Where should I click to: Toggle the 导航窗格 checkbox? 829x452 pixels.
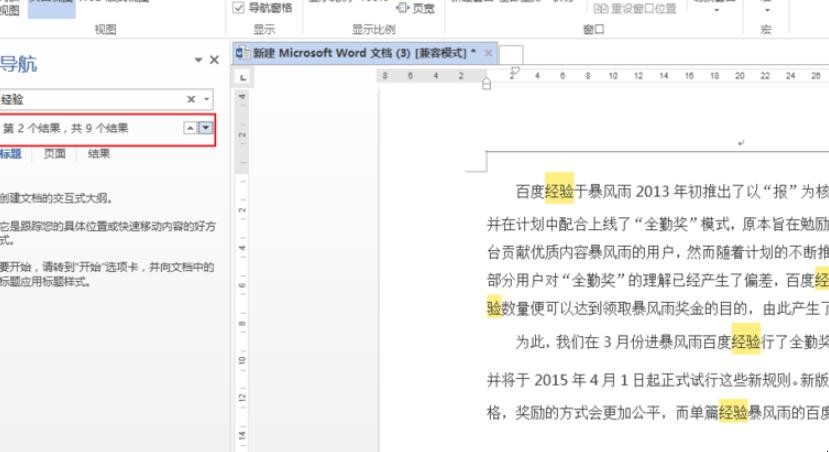[x=239, y=7]
